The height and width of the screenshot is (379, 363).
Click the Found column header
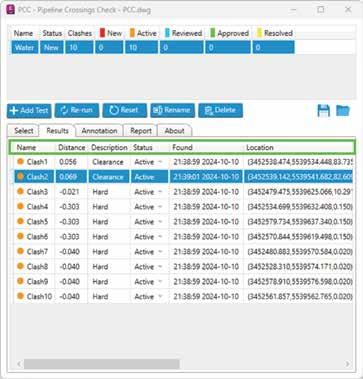click(182, 147)
